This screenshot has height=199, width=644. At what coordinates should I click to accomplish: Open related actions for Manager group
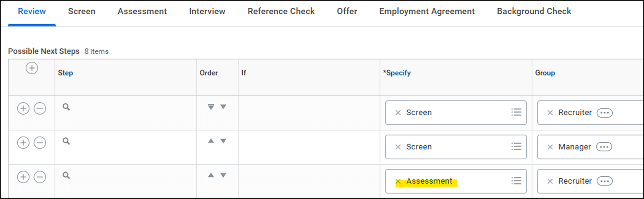point(604,147)
